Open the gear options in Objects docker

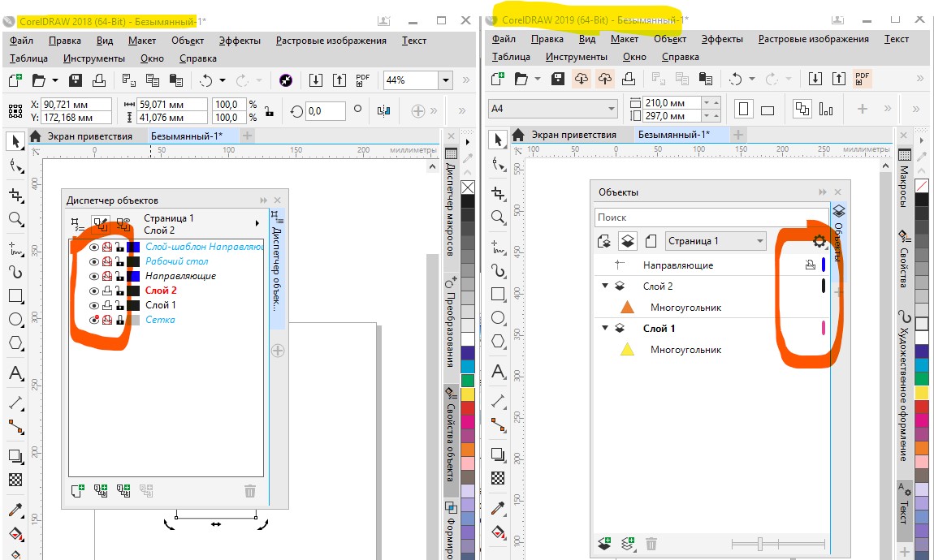pos(819,241)
